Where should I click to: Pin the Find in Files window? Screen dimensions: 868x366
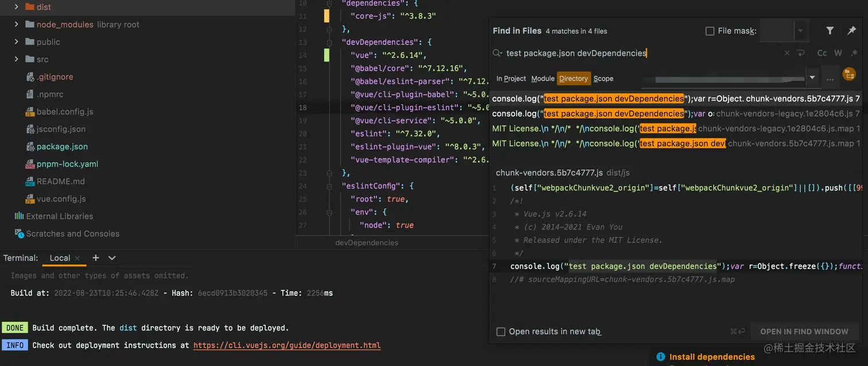(851, 31)
